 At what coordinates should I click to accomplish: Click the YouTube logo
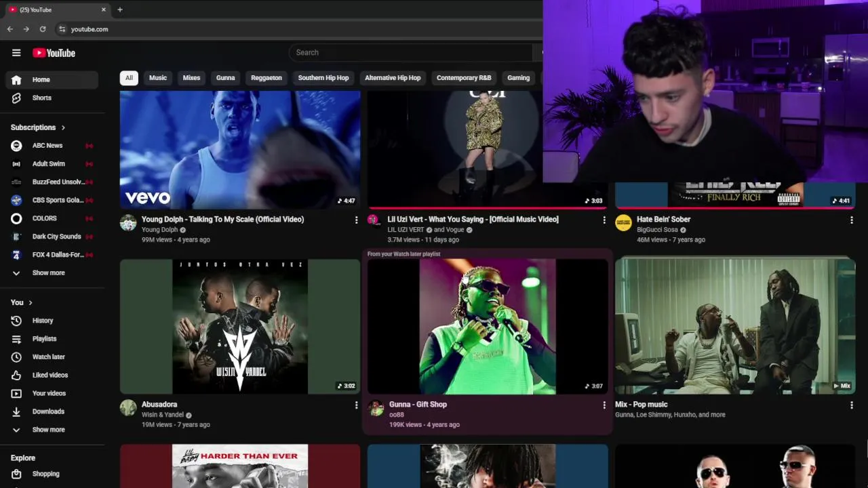coord(54,53)
